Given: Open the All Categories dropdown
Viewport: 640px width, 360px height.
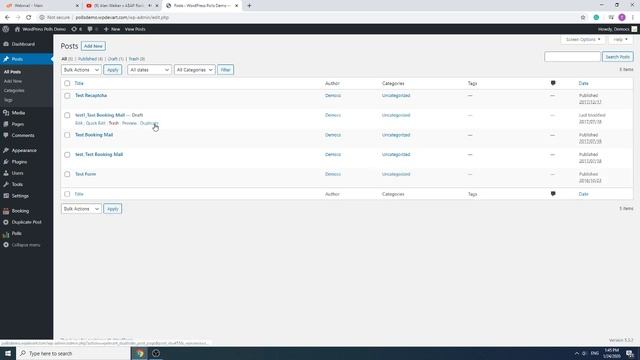Looking at the screenshot, I should tap(194, 70).
